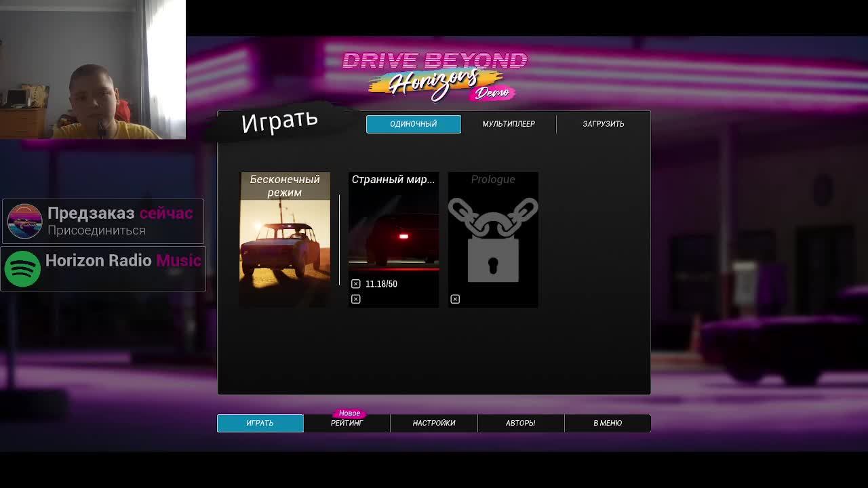Click the Присоединиться link text
868x488 pixels.
pos(96,230)
